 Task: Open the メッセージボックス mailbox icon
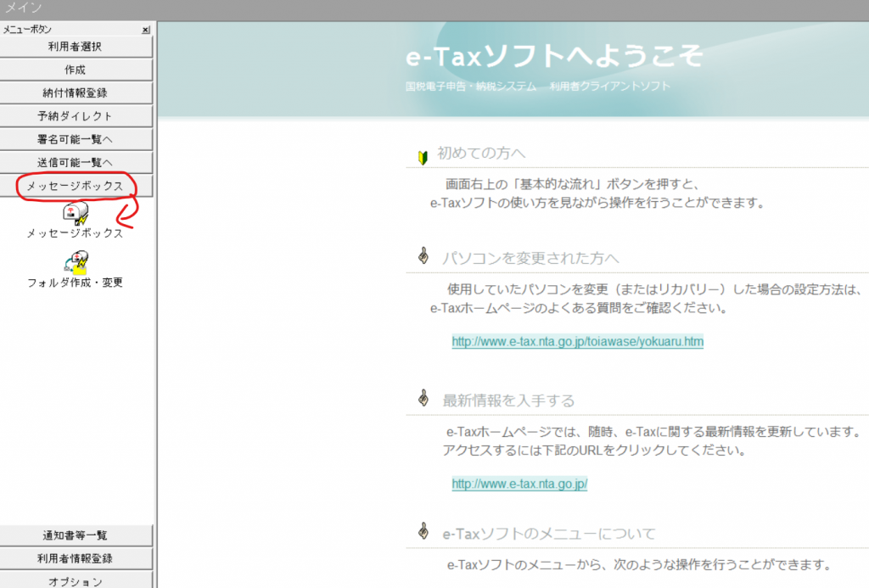tap(76, 213)
